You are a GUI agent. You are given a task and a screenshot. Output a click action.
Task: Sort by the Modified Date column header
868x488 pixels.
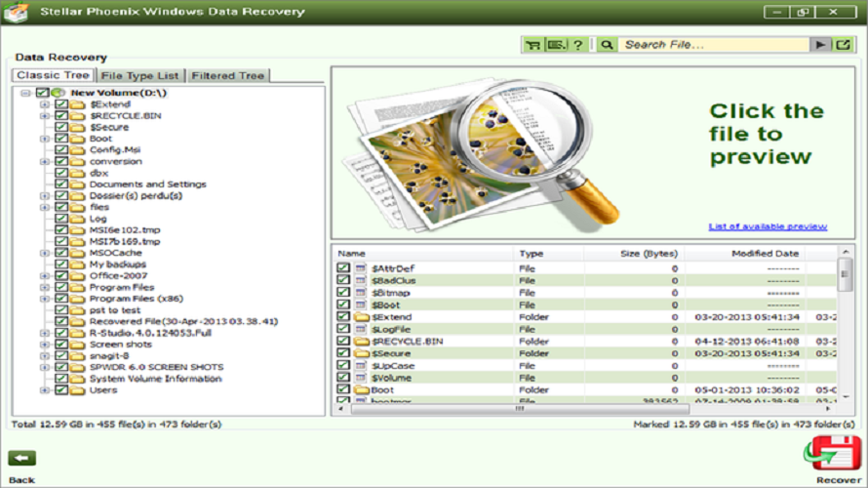pyautogui.click(x=745, y=253)
